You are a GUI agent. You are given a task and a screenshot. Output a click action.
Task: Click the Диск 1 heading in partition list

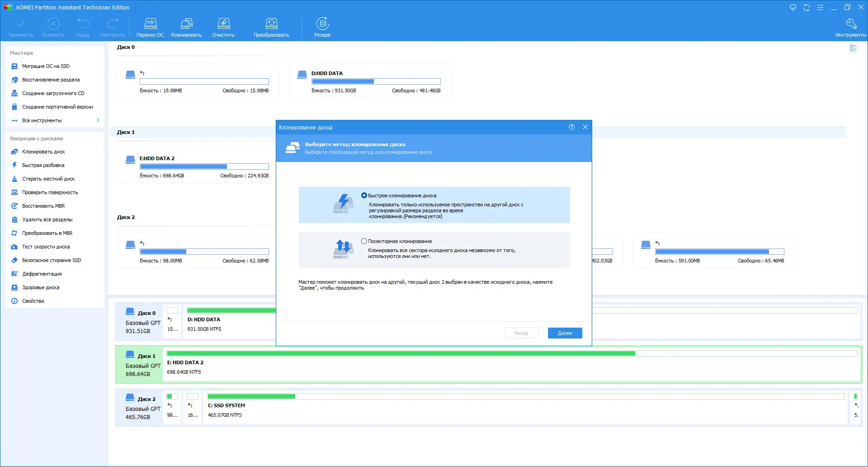click(126, 132)
